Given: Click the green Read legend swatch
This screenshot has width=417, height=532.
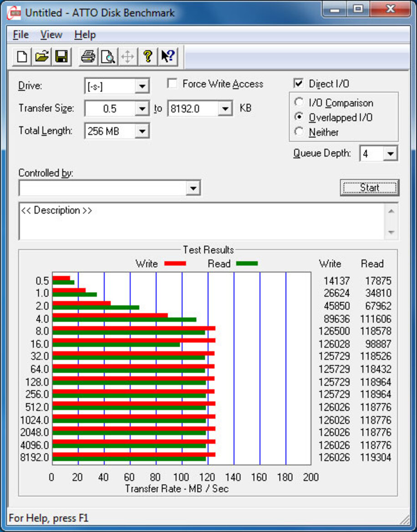Looking at the screenshot, I should click(247, 263).
